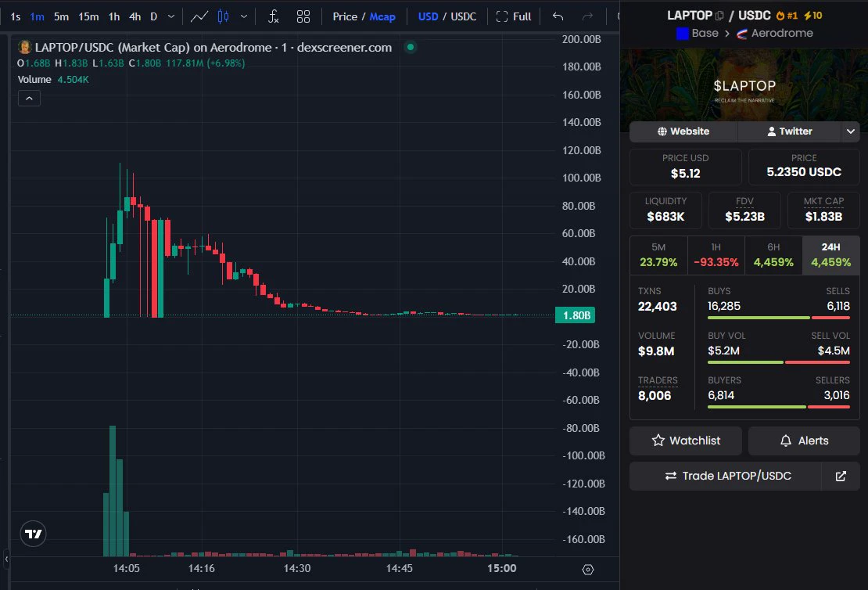The width and height of the screenshot is (868, 590).
Task: Click the VOLUME $9.8M value
Action: click(656, 351)
